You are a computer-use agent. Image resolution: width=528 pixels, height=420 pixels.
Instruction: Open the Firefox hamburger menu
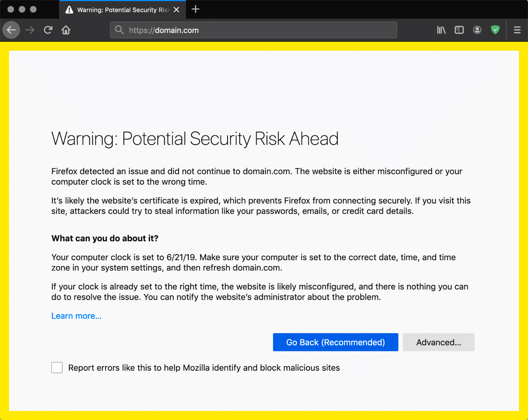pyautogui.click(x=517, y=30)
